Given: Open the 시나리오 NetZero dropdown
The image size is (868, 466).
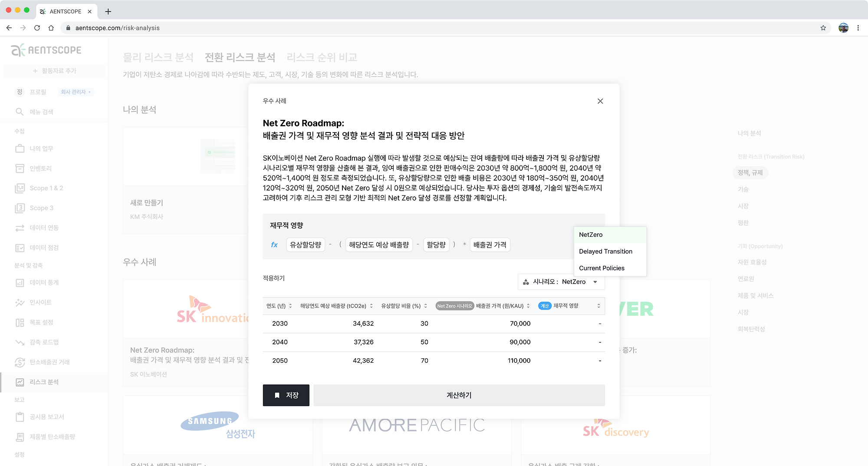Looking at the screenshot, I should [561, 282].
